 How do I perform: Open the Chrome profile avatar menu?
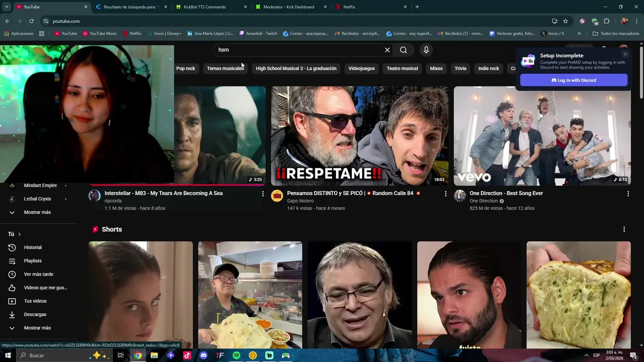click(624, 21)
